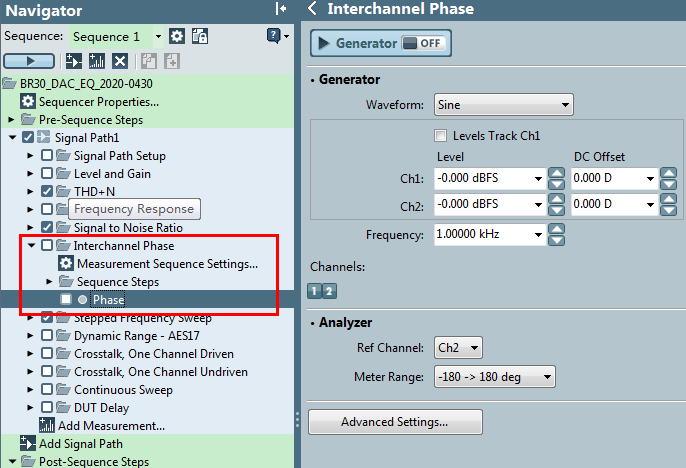Check the Level and Gain checkbox
Image resolution: width=686 pixels, height=468 pixels.
[47, 173]
